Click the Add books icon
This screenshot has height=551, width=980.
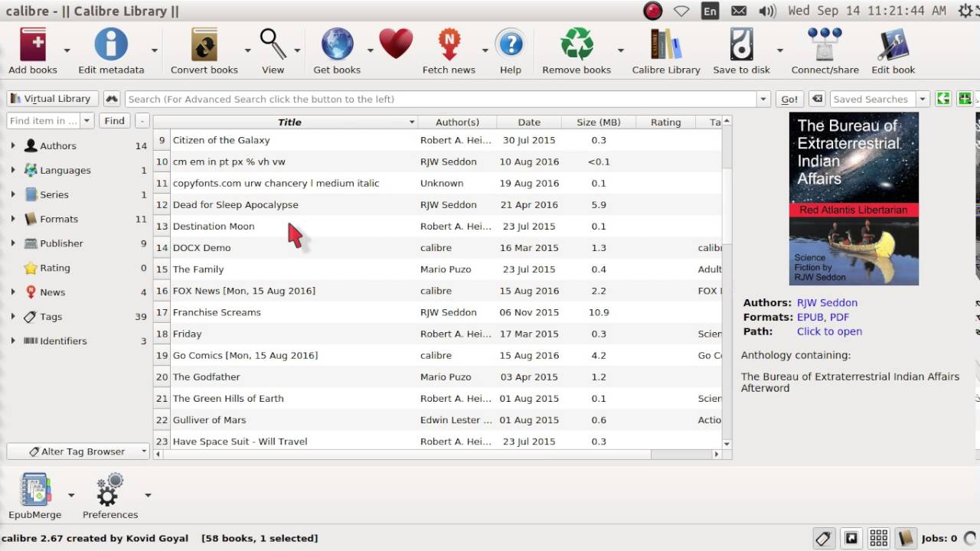(33, 44)
